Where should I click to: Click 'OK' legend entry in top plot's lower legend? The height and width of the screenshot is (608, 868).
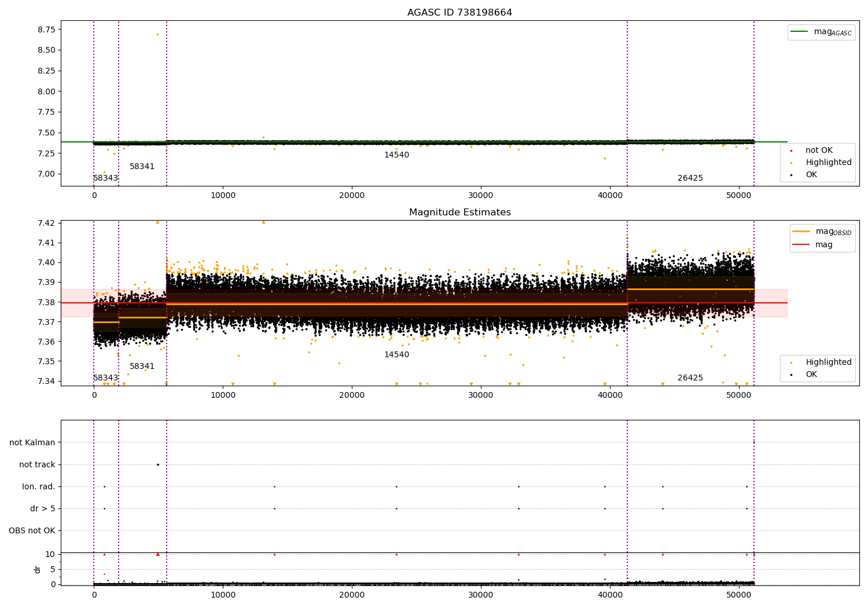pyautogui.click(x=804, y=175)
